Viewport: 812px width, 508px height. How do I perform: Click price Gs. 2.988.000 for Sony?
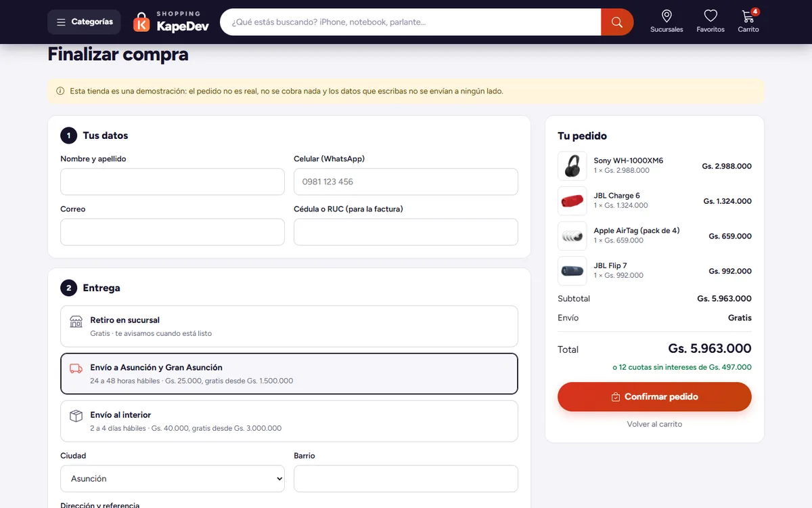(727, 166)
